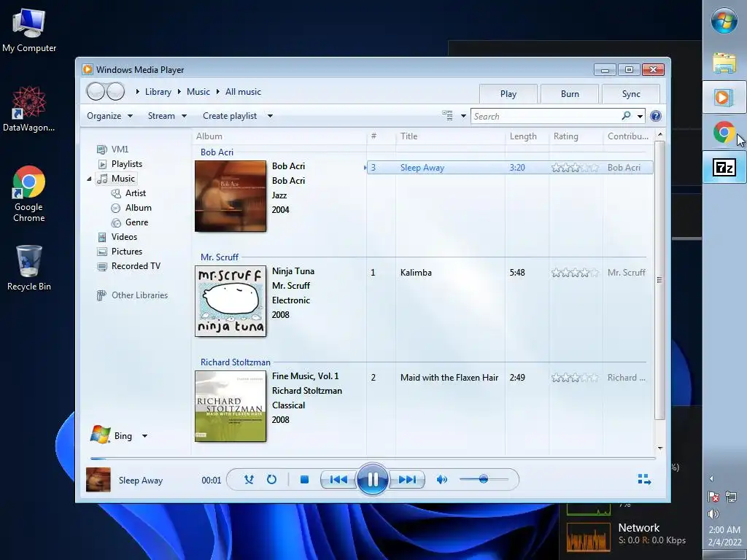This screenshot has height=560, width=747.
Task: Click the View options icon
Action: (447, 116)
